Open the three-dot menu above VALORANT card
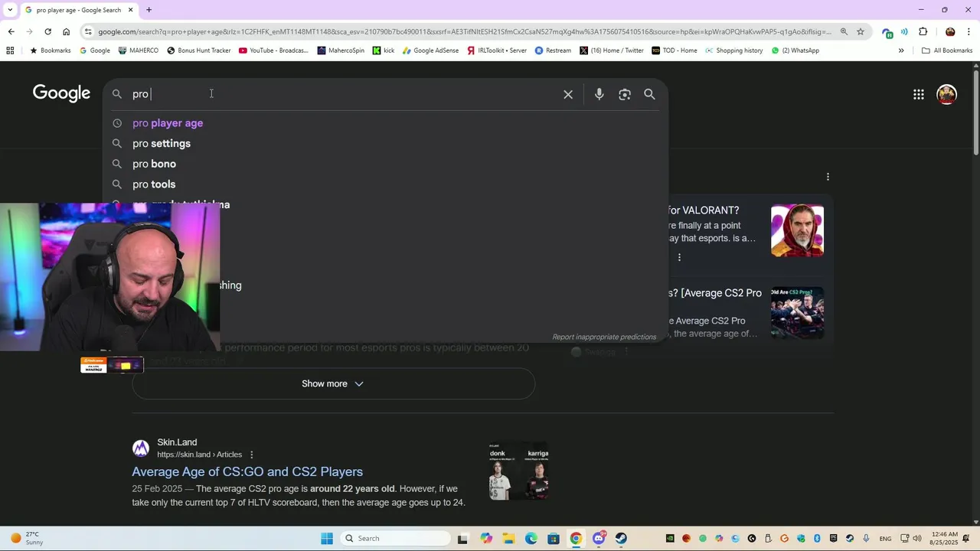 tap(828, 177)
